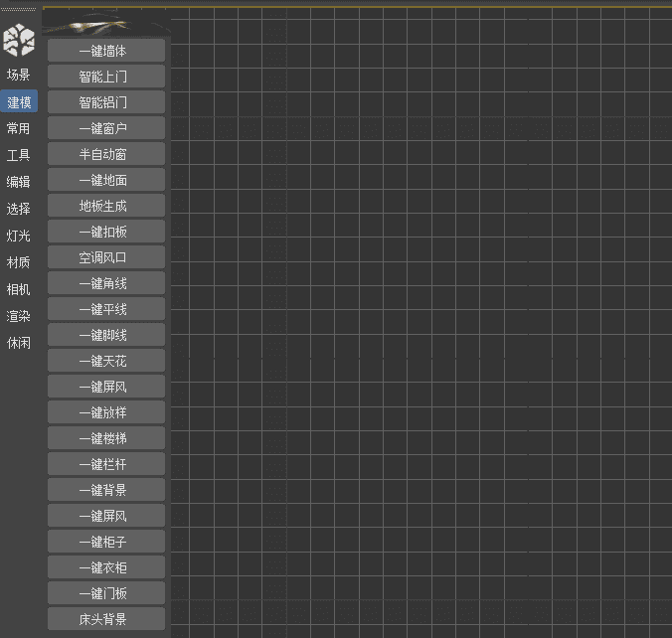Go to the 灯光 tab
This screenshot has height=638, width=672.
19,236
